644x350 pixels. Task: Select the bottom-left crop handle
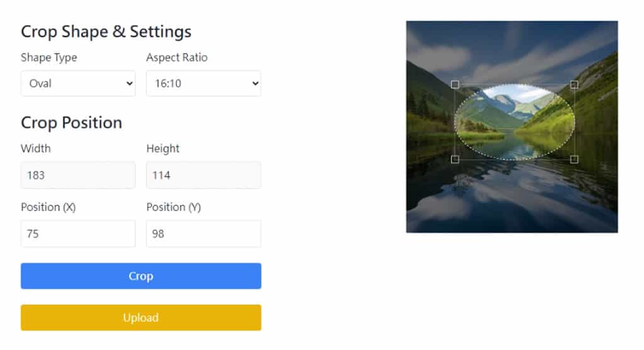click(455, 159)
